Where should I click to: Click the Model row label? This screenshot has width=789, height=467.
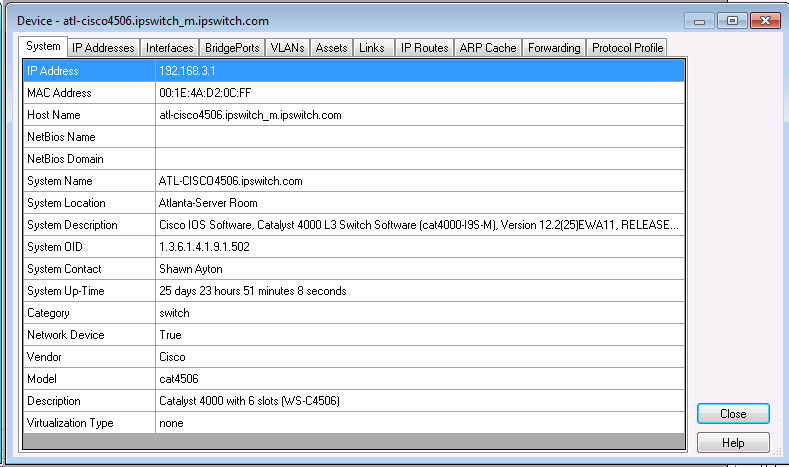[89, 379]
